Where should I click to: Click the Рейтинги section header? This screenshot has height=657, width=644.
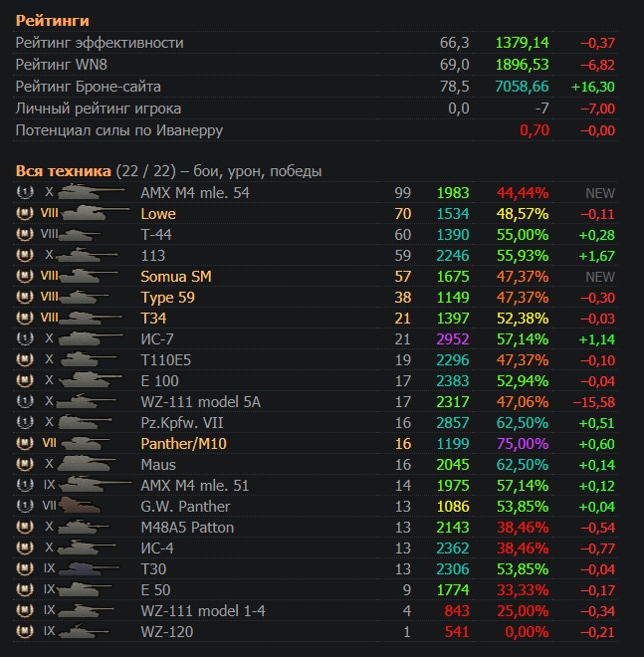point(52,20)
